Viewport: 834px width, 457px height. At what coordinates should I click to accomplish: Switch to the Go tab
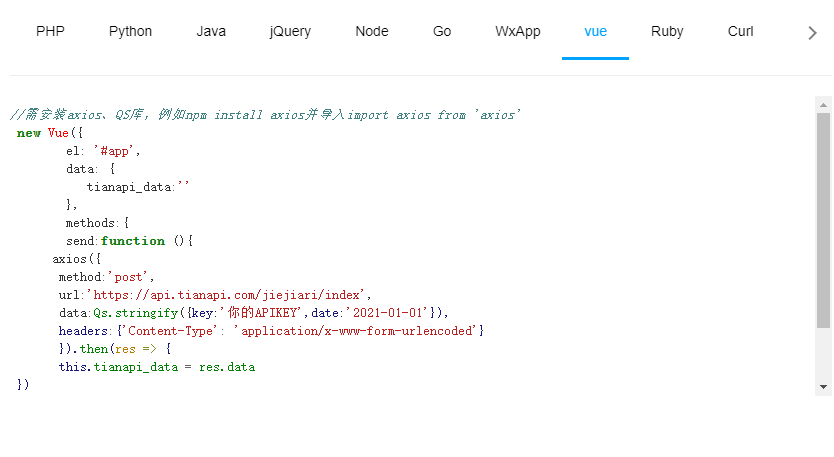pyautogui.click(x=441, y=31)
